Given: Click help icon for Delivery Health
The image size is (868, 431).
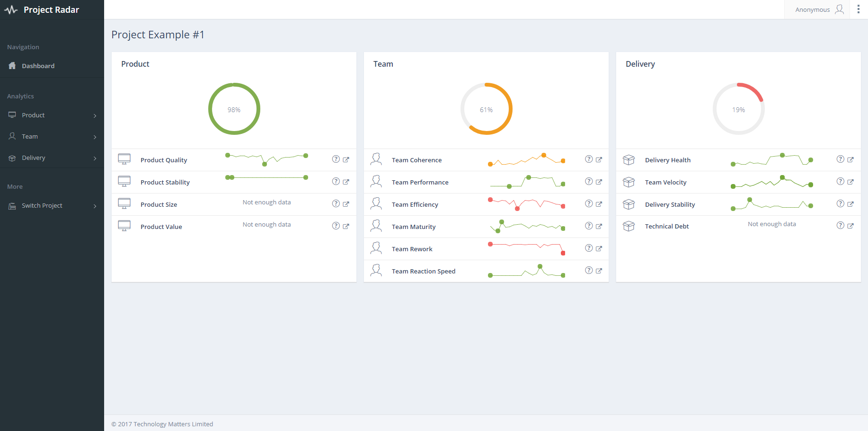Looking at the screenshot, I should tap(841, 159).
